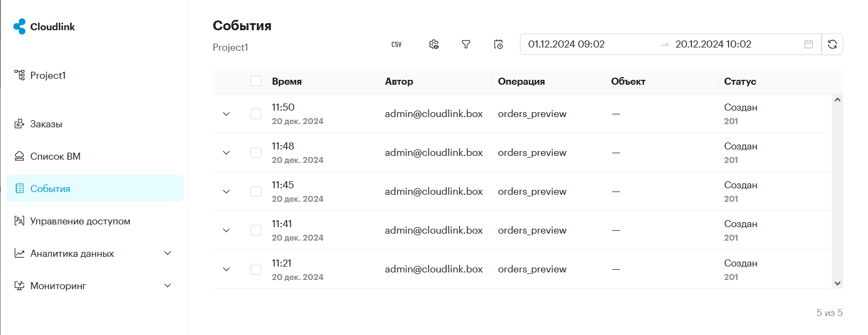Expand the Аналитика данных menu section
This screenshot has height=335, width=868.
point(168,253)
